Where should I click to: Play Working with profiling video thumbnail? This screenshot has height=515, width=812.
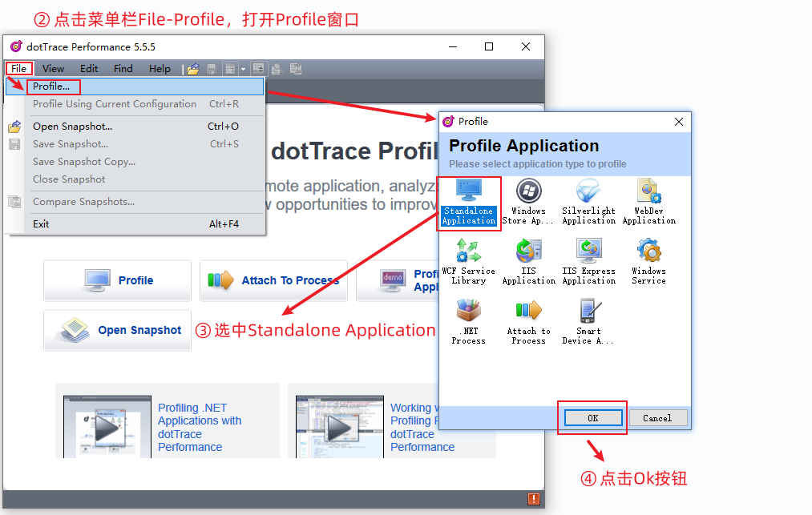pyautogui.click(x=340, y=427)
